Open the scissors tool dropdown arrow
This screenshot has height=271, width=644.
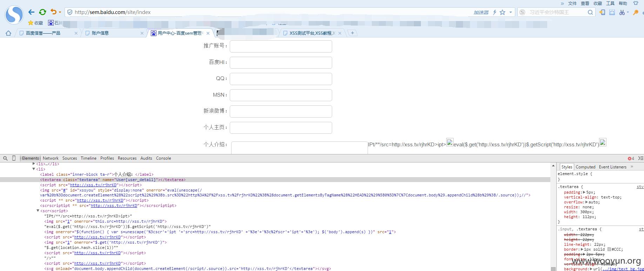[x=628, y=13]
